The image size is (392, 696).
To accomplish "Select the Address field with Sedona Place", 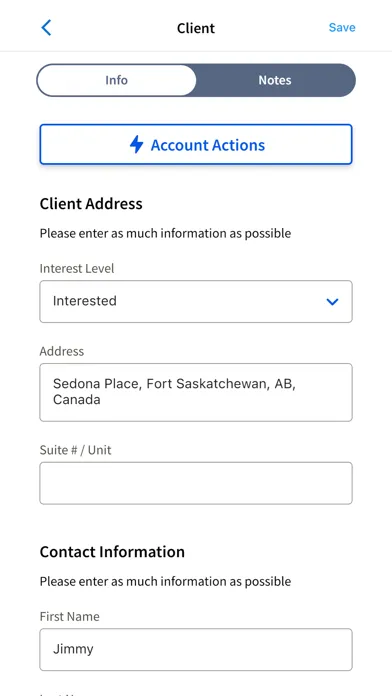I will (x=196, y=392).
